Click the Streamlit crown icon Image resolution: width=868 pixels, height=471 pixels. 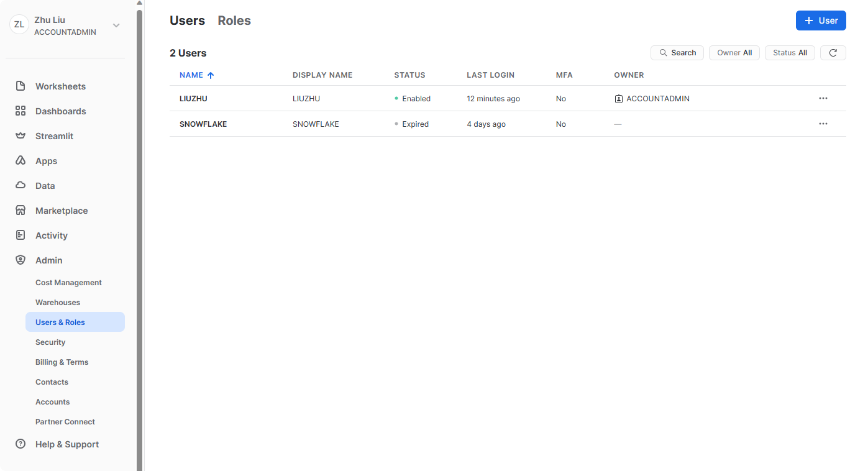(x=21, y=136)
